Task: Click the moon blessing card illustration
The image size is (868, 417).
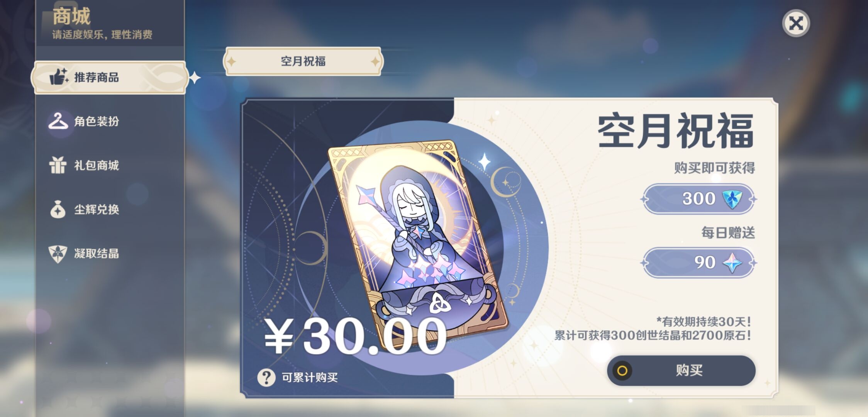Action: click(417, 243)
